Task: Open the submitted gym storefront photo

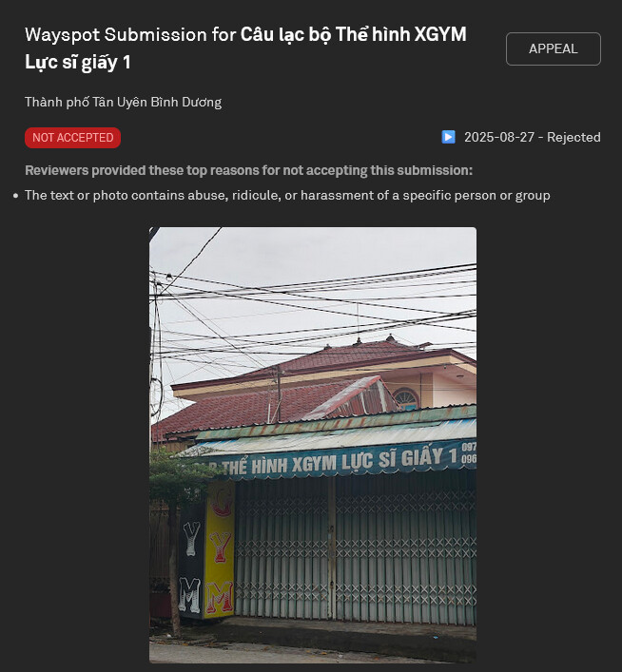Action: [x=313, y=445]
